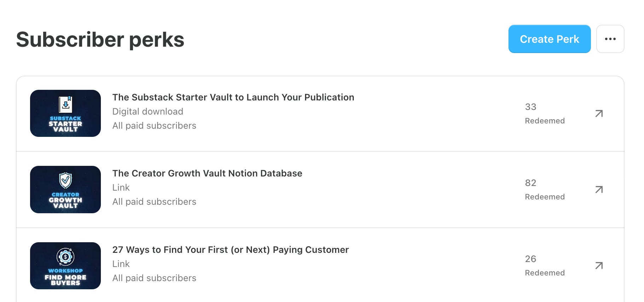644x302 pixels.
Task: Open the three-dot more options menu
Action: (610, 39)
